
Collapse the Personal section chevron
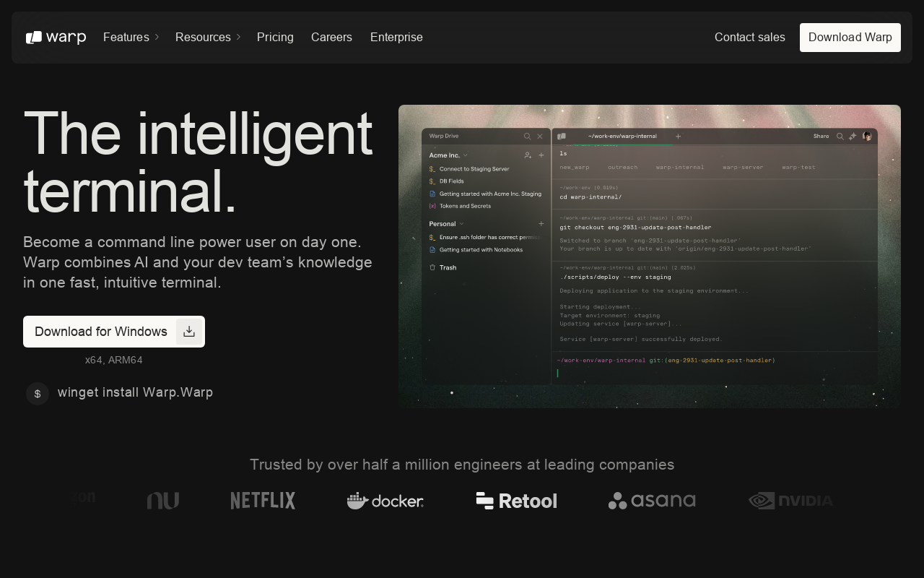(x=461, y=224)
